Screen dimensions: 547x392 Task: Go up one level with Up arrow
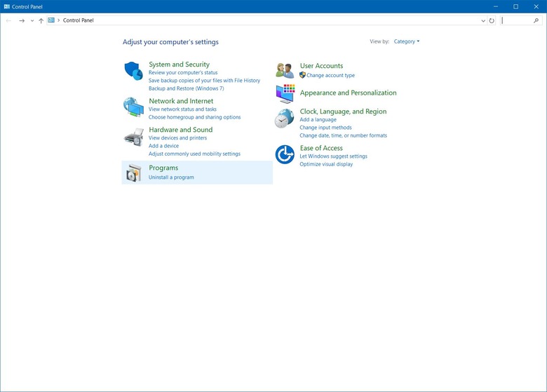click(41, 21)
